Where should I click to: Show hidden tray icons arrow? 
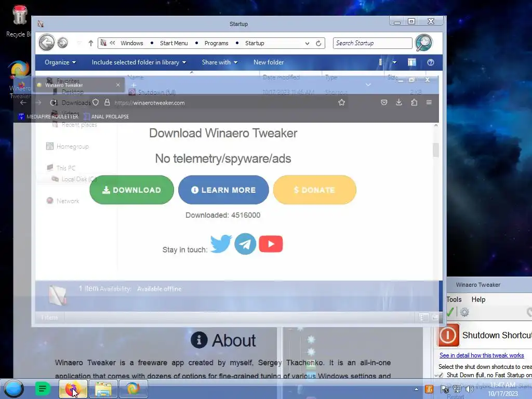(416, 389)
